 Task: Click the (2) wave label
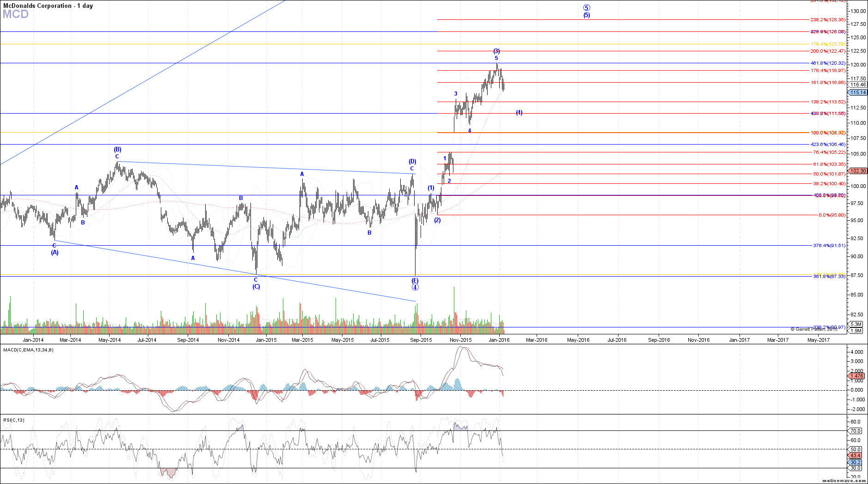point(437,220)
